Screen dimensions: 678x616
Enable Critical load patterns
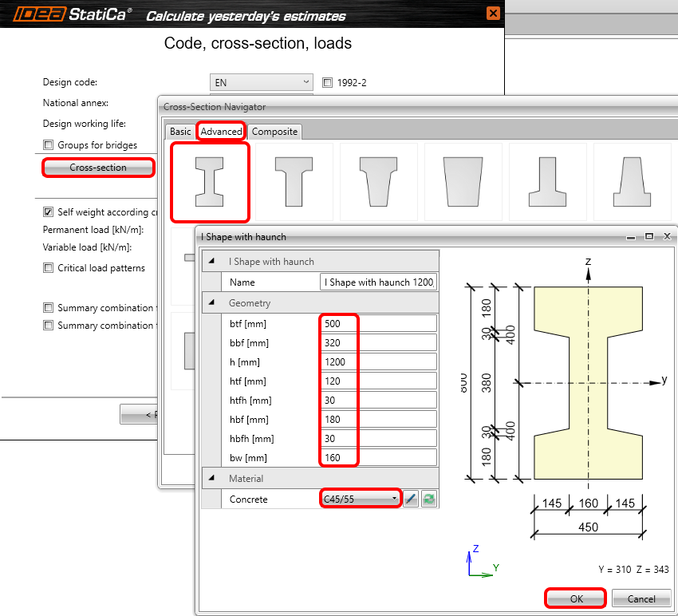point(49,267)
